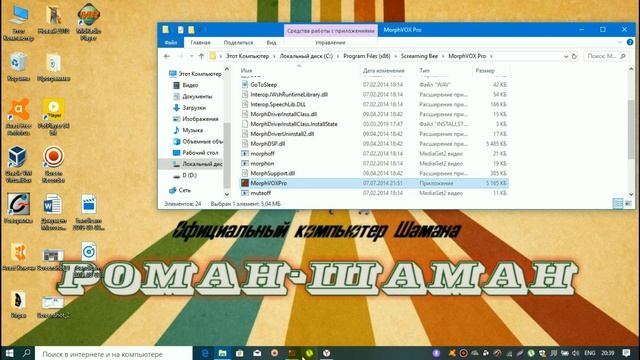This screenshot has width=640, height=360.
Task: Click Properties icon in quick access toolbar
Action: [x=180, y=30]
